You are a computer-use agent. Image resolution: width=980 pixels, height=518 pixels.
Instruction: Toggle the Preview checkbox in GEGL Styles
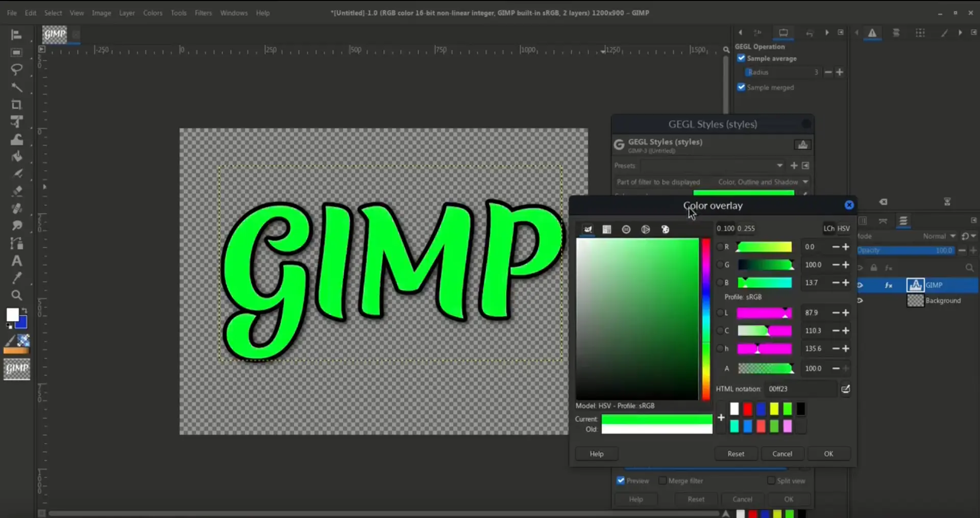point(621,481)
